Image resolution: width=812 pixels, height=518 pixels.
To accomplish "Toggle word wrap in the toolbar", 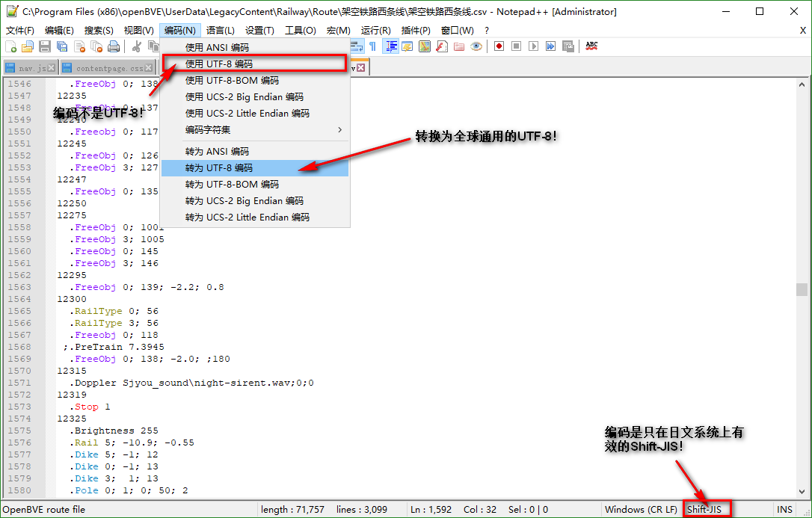I will click(356, 46).
